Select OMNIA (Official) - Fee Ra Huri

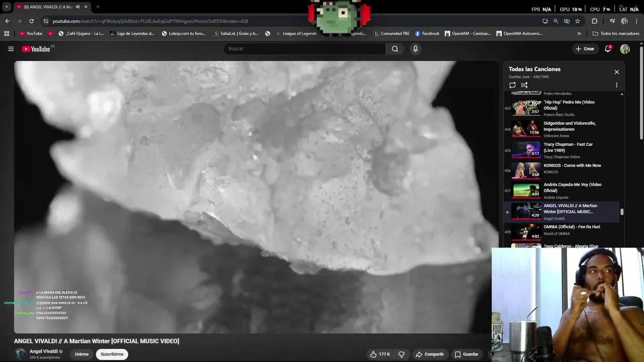[x=562, y=231]
